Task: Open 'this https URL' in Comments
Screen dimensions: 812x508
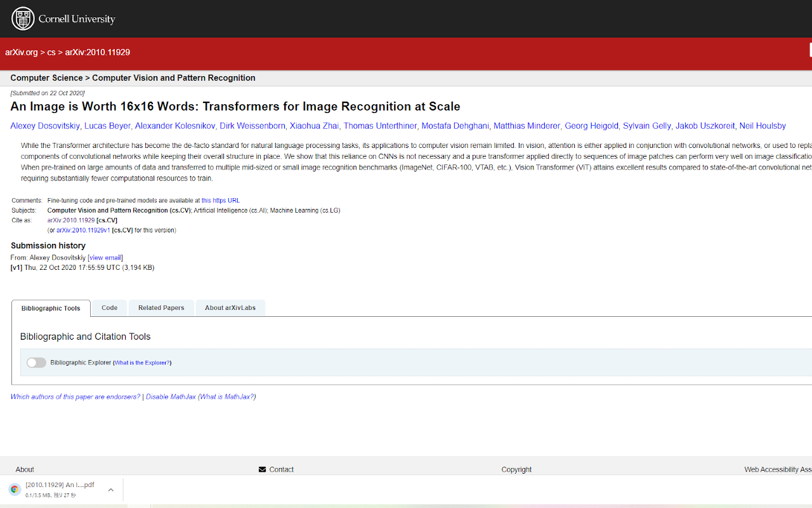Action: 220,200
